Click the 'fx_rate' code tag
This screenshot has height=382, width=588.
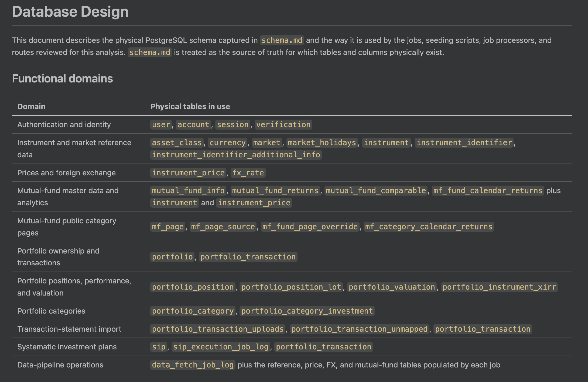[248, 173]
